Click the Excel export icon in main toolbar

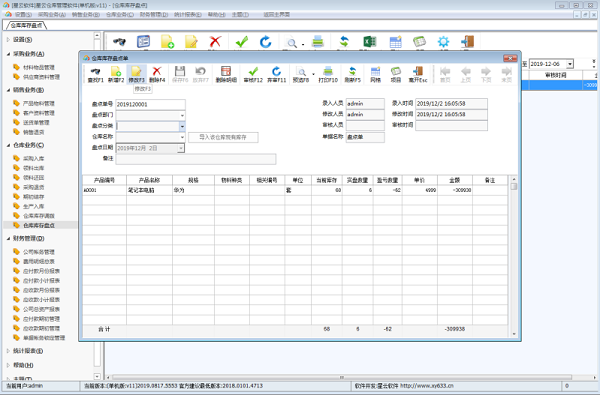tap(370, 41)
